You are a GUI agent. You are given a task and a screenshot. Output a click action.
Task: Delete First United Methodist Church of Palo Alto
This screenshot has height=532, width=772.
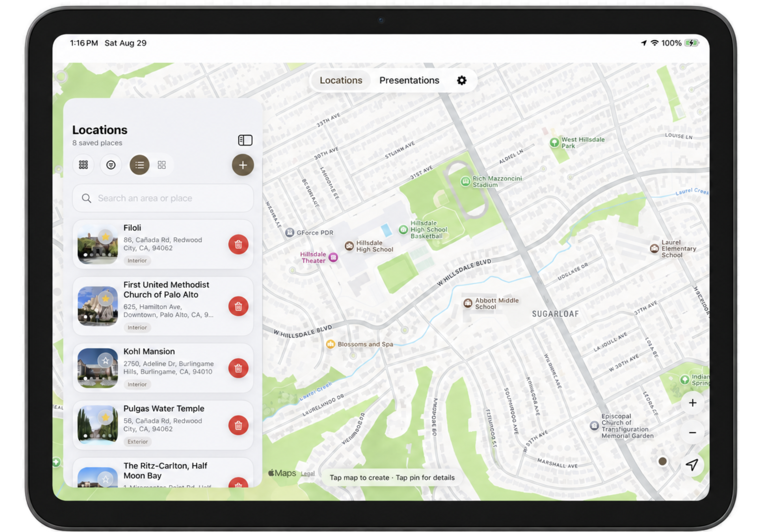238,306
